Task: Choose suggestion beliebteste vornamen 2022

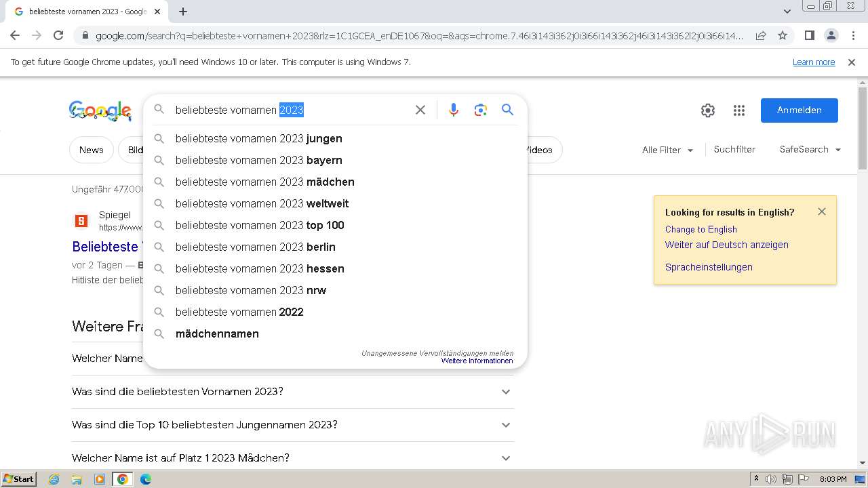Action: 336,312
